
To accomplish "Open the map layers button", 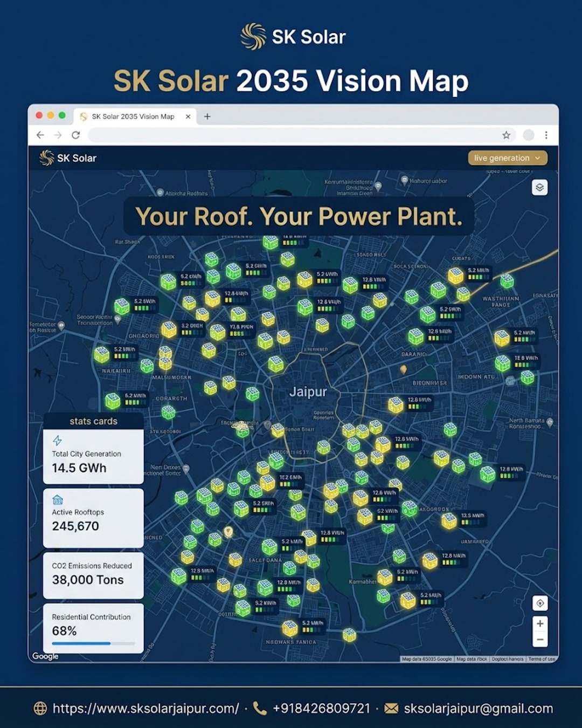I will 540,187.
